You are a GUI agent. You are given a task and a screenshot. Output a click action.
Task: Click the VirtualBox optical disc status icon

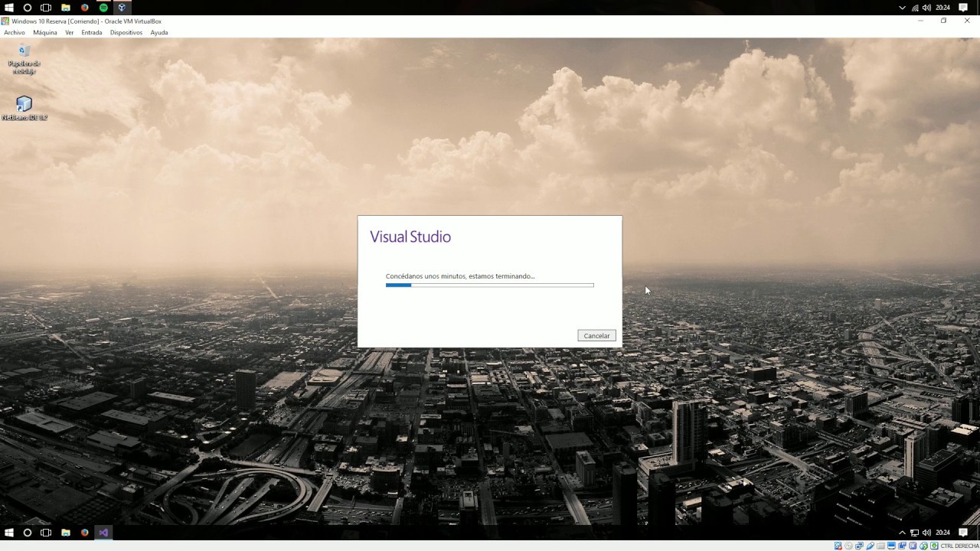[x=848, y=546]
